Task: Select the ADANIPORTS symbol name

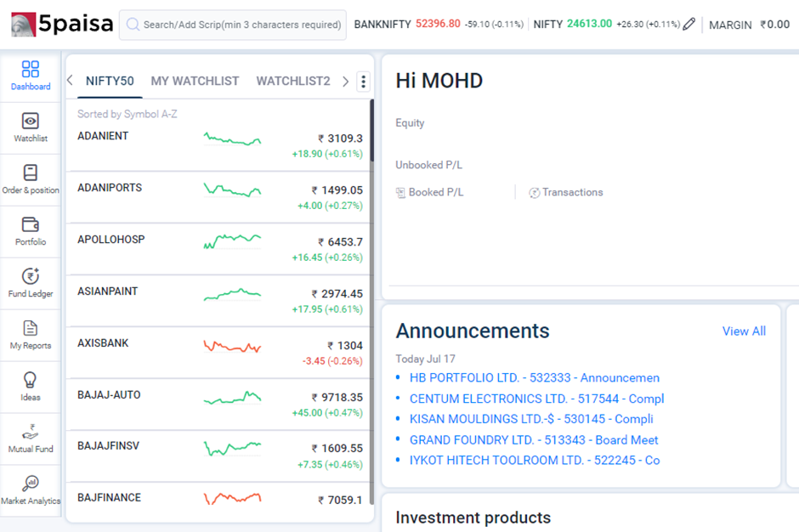Action: click(x=110, y=188)
